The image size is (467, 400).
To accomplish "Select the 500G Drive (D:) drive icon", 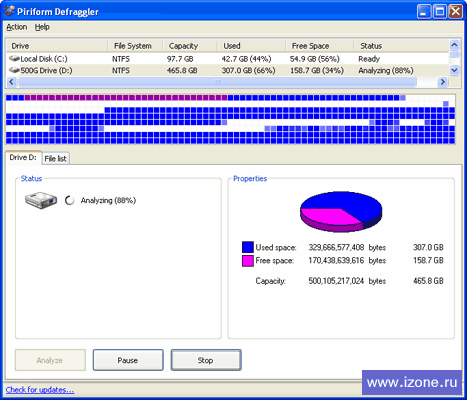I will click(14, 70).
